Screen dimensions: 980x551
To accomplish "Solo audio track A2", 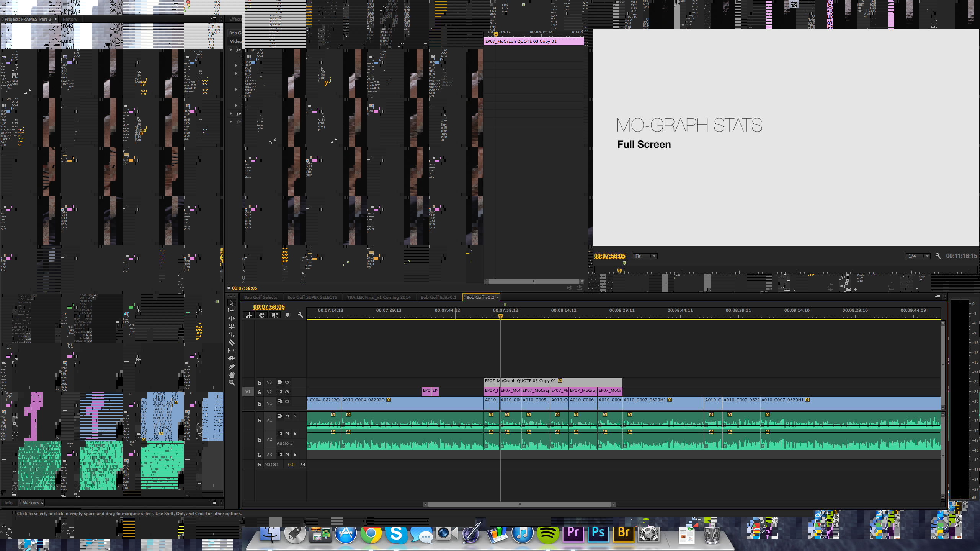I will pyautogui.click(x=295, y=433).
